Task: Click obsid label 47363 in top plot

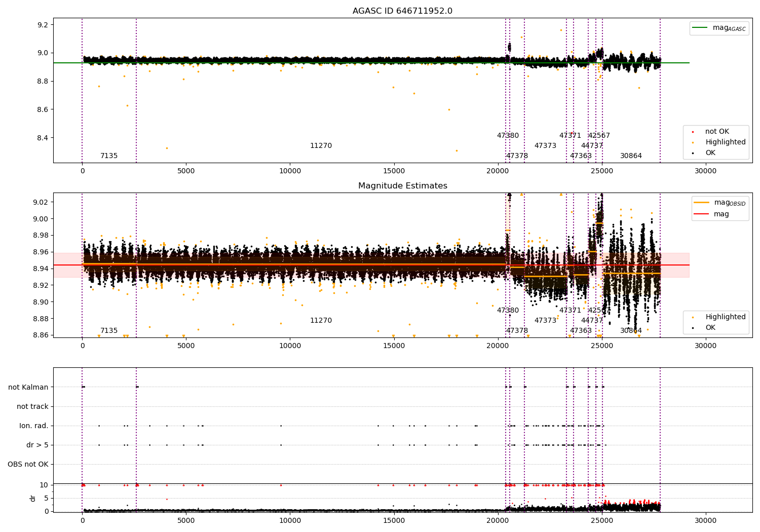Action: (x=581, y=156)
